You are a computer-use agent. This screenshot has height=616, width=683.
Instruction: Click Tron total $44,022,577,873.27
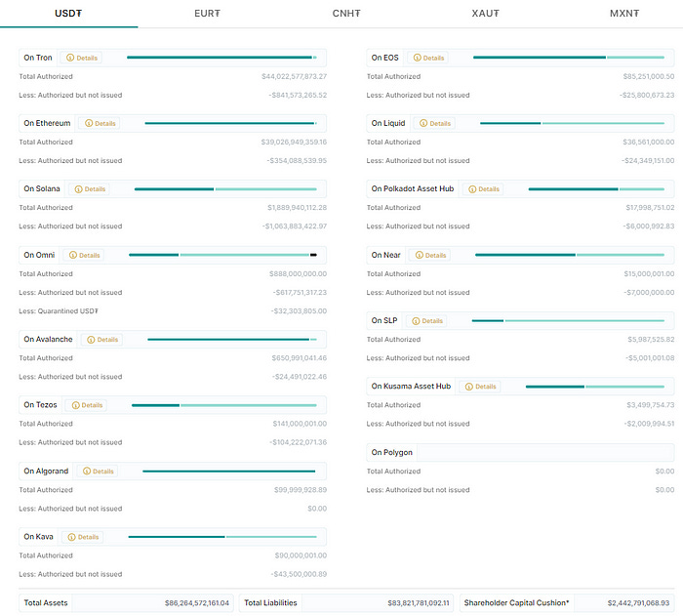click(294, 77)
